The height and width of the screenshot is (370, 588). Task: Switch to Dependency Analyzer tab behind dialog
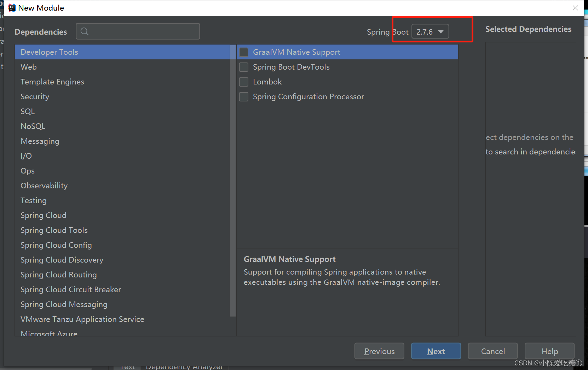click(184, 367)
